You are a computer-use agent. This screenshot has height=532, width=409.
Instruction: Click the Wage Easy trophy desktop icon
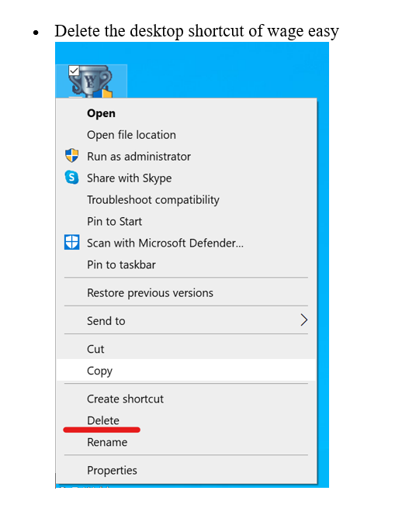[x=90, y=81]
